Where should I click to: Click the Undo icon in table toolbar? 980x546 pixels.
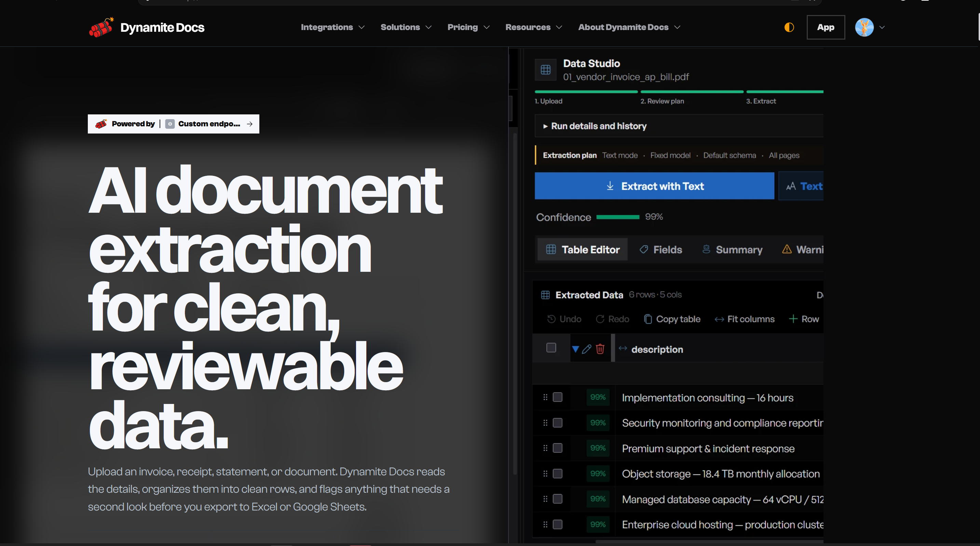click(551, 319)
